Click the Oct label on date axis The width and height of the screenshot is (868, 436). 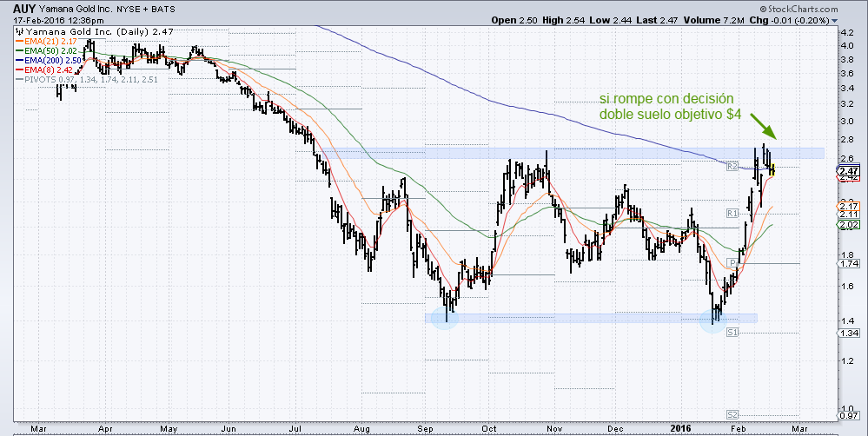tap(489, 429)
